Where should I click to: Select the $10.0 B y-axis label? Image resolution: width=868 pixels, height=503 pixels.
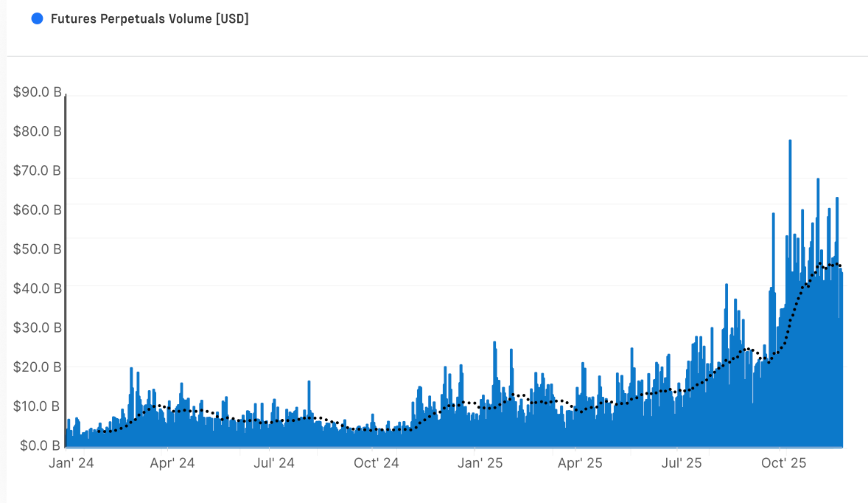click(36, 406)
